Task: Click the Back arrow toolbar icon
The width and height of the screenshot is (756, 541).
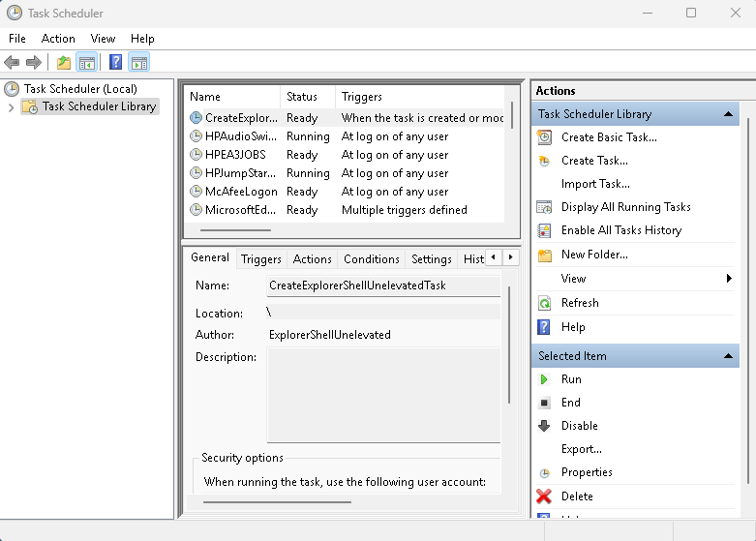Action: [12, 62]
